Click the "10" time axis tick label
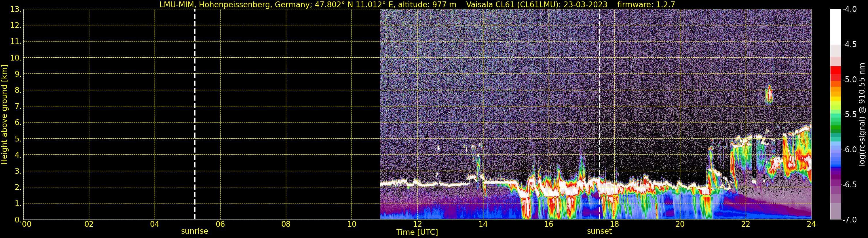 click(x=352, y=224)
